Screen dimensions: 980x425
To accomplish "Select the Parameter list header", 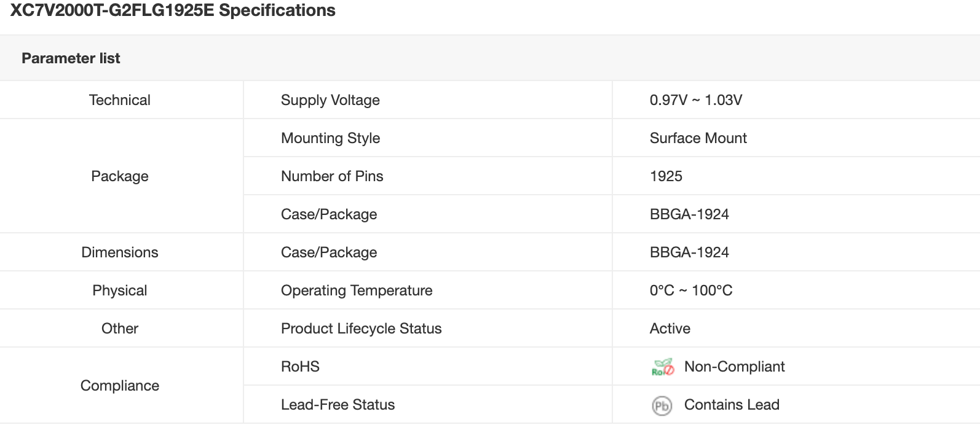I will [71, 58].
